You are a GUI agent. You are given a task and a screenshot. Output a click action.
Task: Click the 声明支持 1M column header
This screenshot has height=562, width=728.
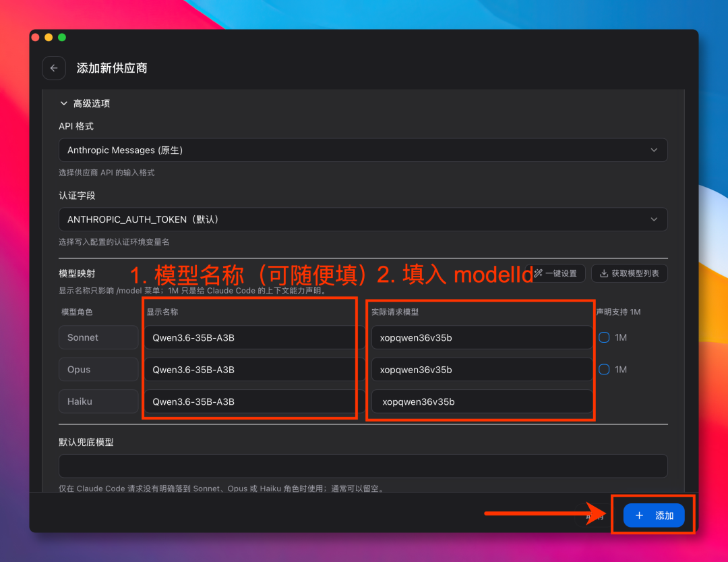tap(618, 312)
